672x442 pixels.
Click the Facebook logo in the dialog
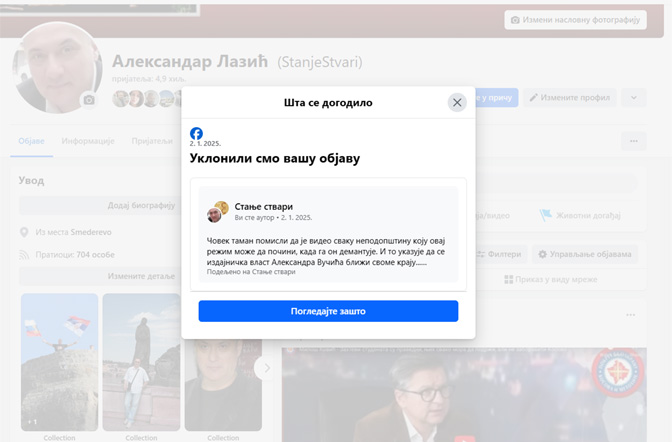click(197, 133)
